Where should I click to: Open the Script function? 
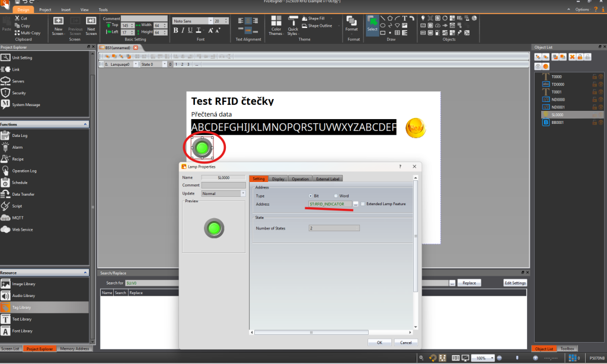click(17, 206)
